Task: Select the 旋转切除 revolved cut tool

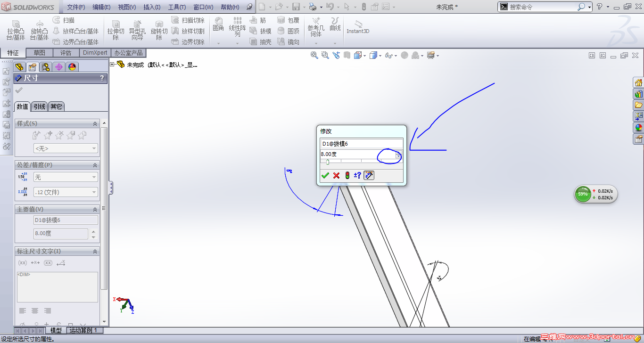Action: [159, 30]
